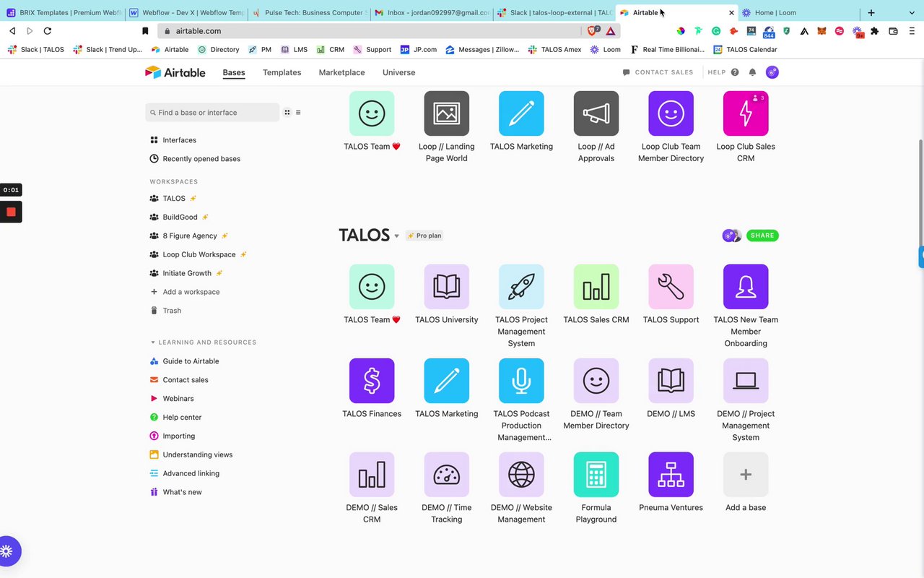Select the 8 Figure Agency workspace
Screen dimensions: 924x578
coord(189,236)
